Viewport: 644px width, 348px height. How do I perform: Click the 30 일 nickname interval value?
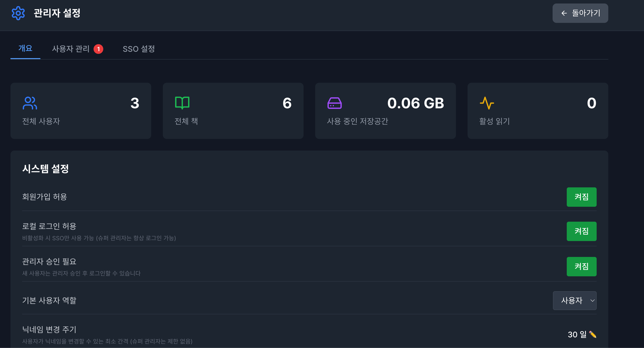coord(577,334)
